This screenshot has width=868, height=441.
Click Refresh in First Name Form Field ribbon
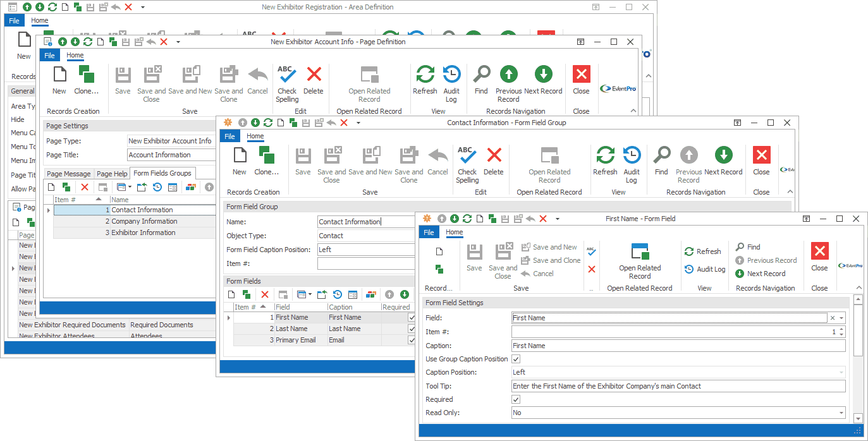702,251
